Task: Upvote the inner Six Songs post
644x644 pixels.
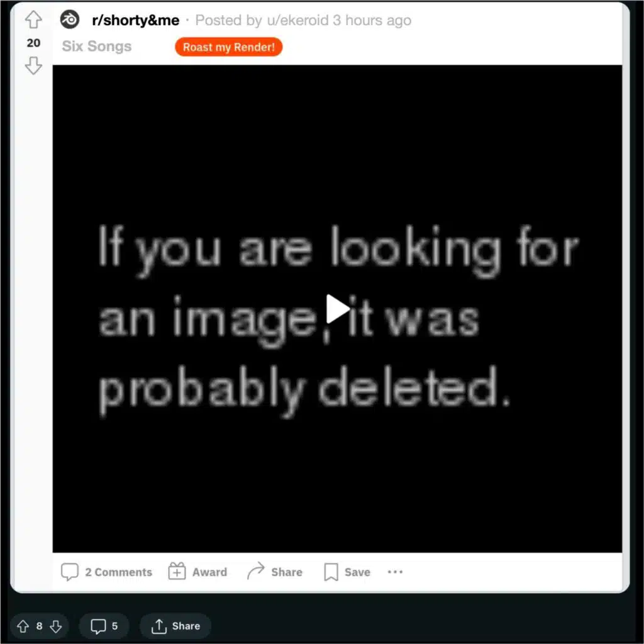Action: point(33,19)
